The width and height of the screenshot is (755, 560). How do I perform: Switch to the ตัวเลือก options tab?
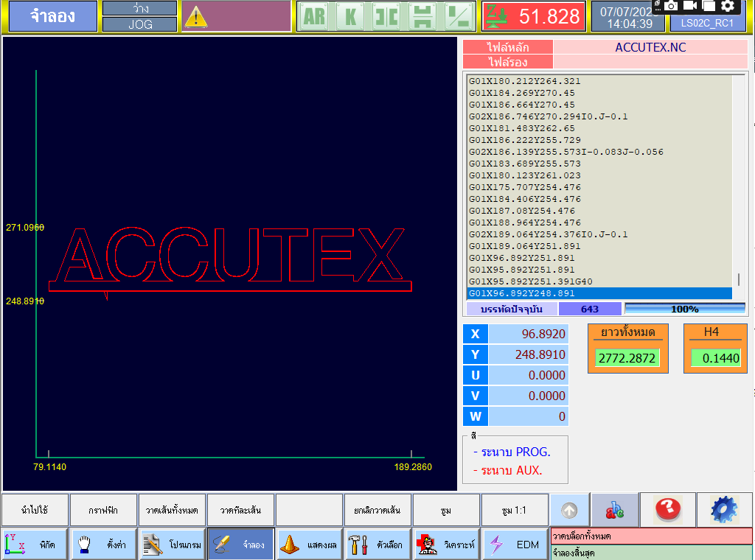(x=378, y=544)
